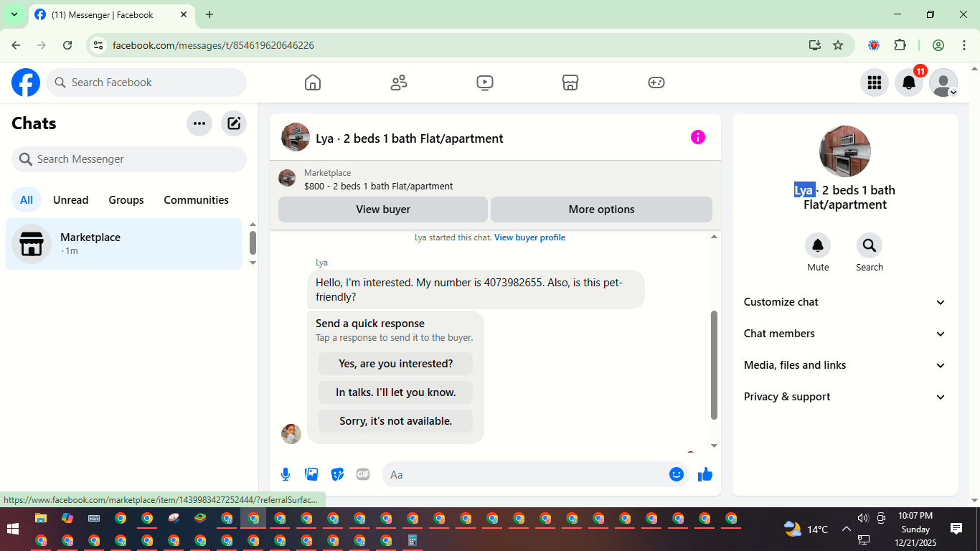
Task: Switch to the Unread tab
Action: coord(71,200)
